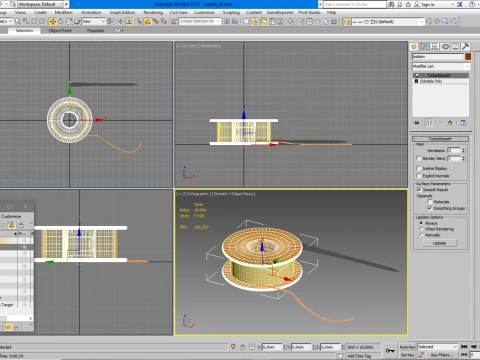Select the Scale transform tool
480x360 pixels.
[69, 21]
